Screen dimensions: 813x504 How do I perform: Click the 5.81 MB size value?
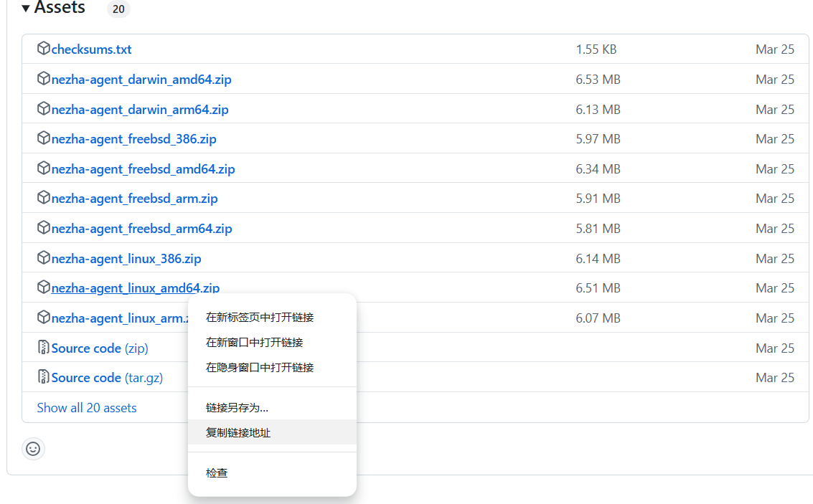[598, 229]
